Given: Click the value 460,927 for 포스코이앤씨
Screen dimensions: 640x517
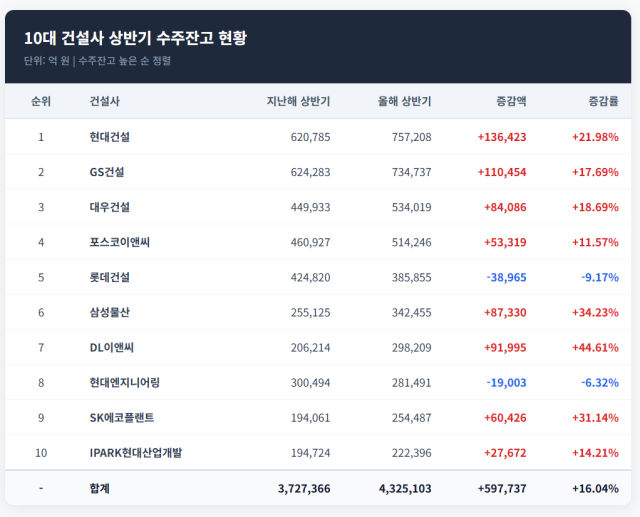Looking at the screenshot, I should click(310, 242).
